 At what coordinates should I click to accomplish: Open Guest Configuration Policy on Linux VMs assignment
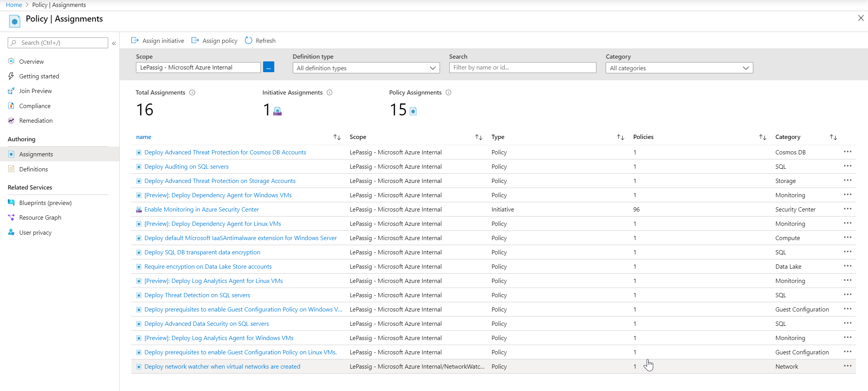point(241,352)
